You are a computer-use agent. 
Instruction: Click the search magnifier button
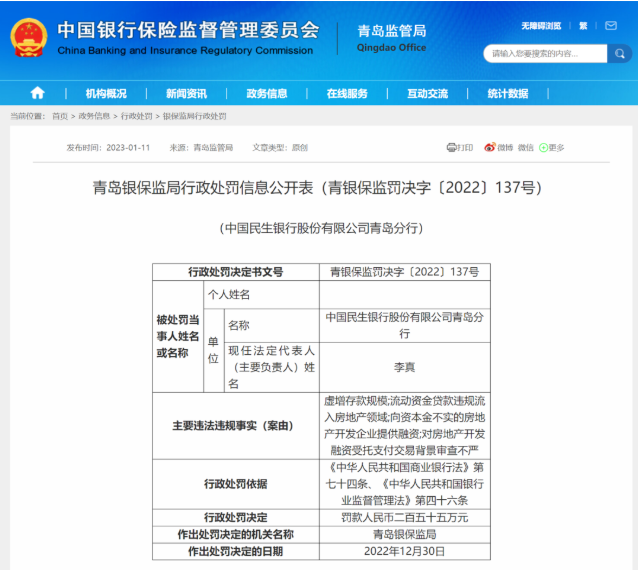pos(620,54)
